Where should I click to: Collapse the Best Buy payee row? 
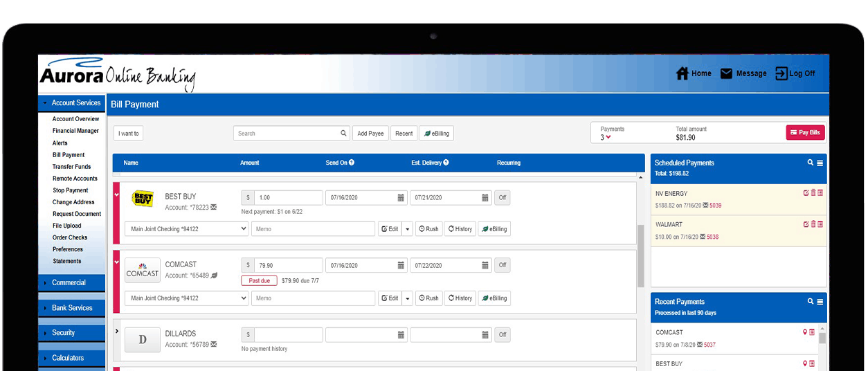tap(116, 195)
